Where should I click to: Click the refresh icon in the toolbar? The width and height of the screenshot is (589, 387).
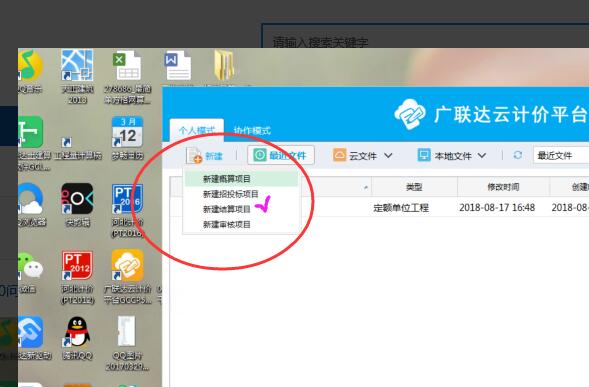[518, 155]
